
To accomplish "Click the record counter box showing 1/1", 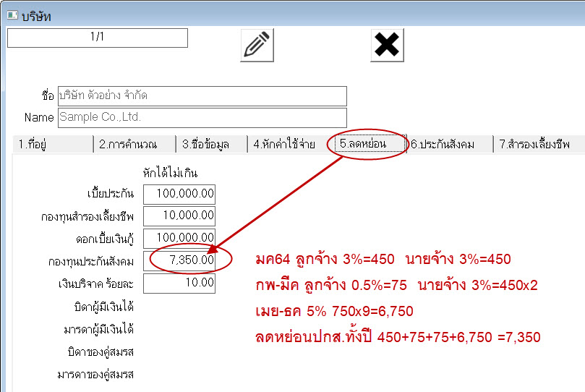I will 97,38.
